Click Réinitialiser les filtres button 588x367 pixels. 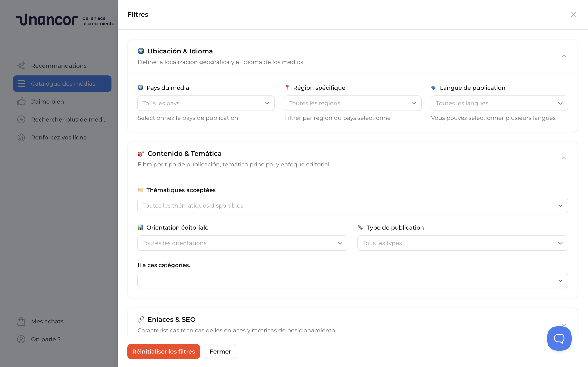164,352
